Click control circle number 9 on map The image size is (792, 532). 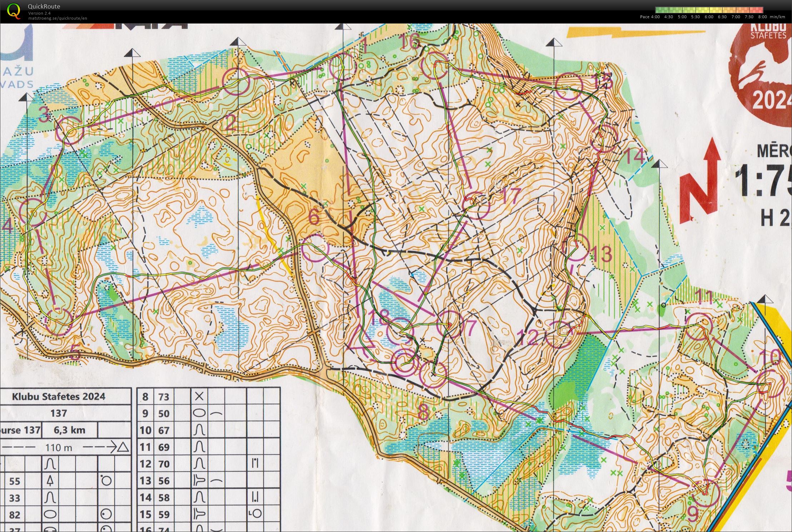tap(706, 493)
